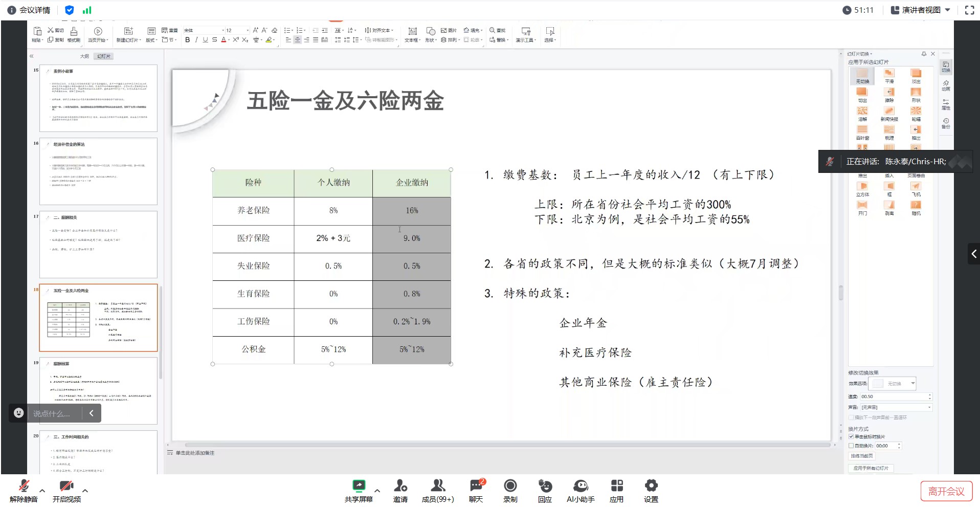
Task: Click 应用于所有幻灯片 button
Action: pyautogui.click(x=871, y=468)
